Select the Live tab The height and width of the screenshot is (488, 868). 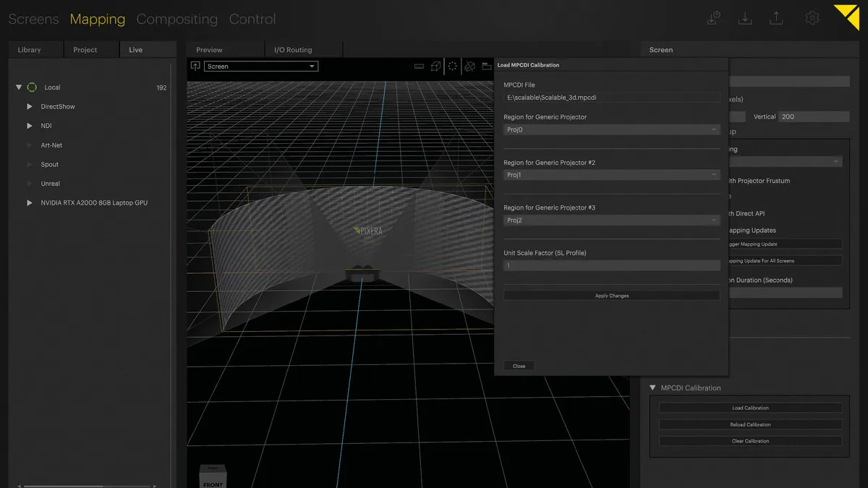(148, 50)
